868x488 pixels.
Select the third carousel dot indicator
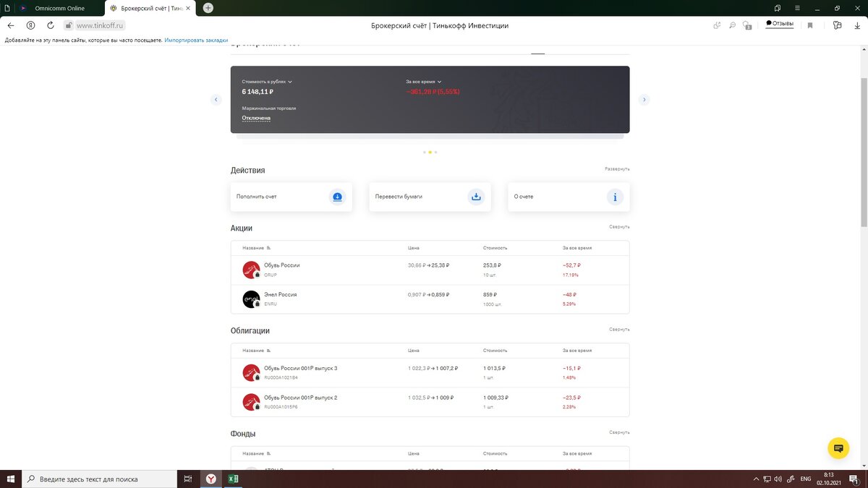tap(435, 153)
